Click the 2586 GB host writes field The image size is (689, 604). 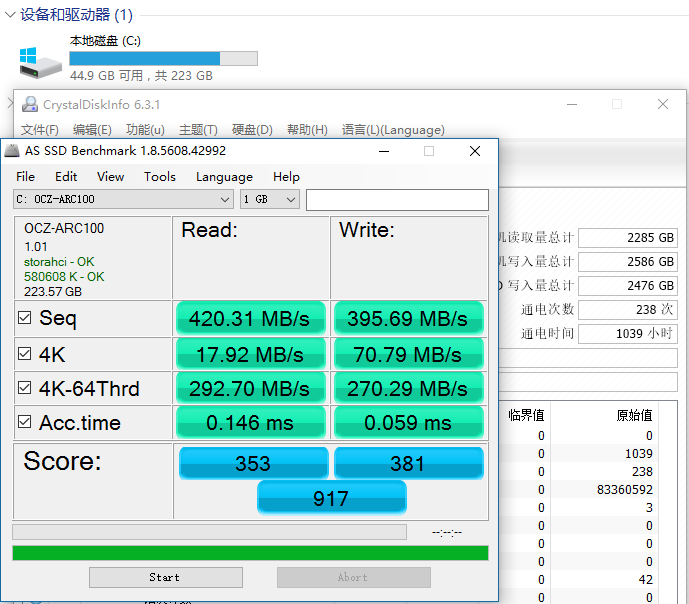(x=628, y=262)
